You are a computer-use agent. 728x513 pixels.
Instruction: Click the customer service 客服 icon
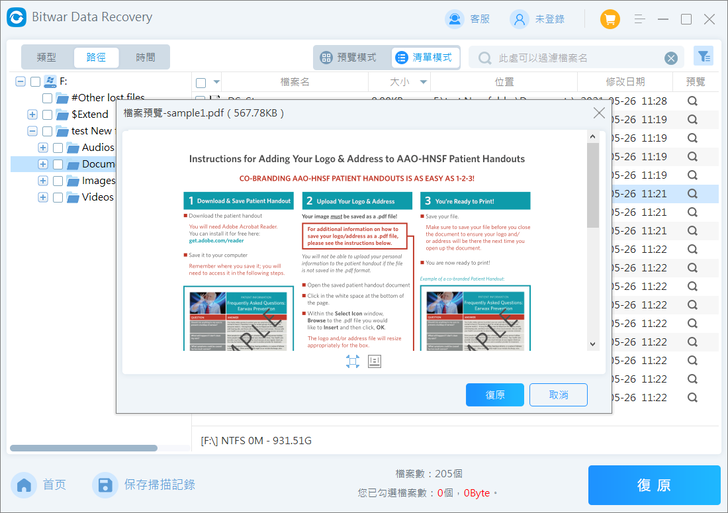click(455, 19)
